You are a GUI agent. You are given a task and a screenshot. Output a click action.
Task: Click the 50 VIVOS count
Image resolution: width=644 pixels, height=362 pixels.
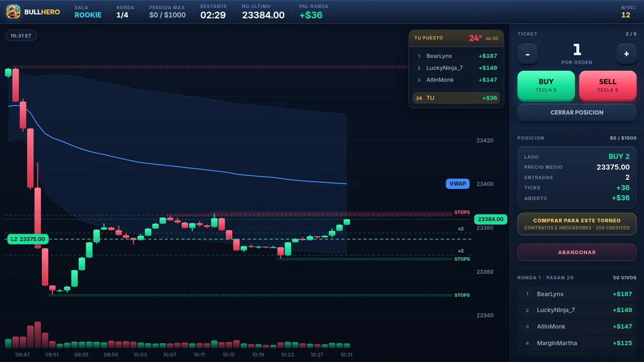(625, 278)
